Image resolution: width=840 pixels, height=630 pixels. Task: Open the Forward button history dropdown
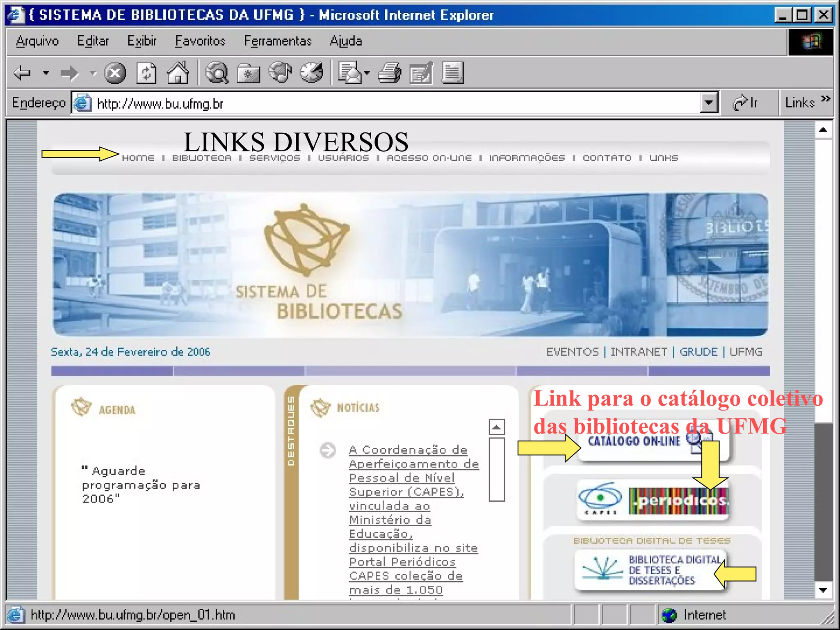[93, 73]
